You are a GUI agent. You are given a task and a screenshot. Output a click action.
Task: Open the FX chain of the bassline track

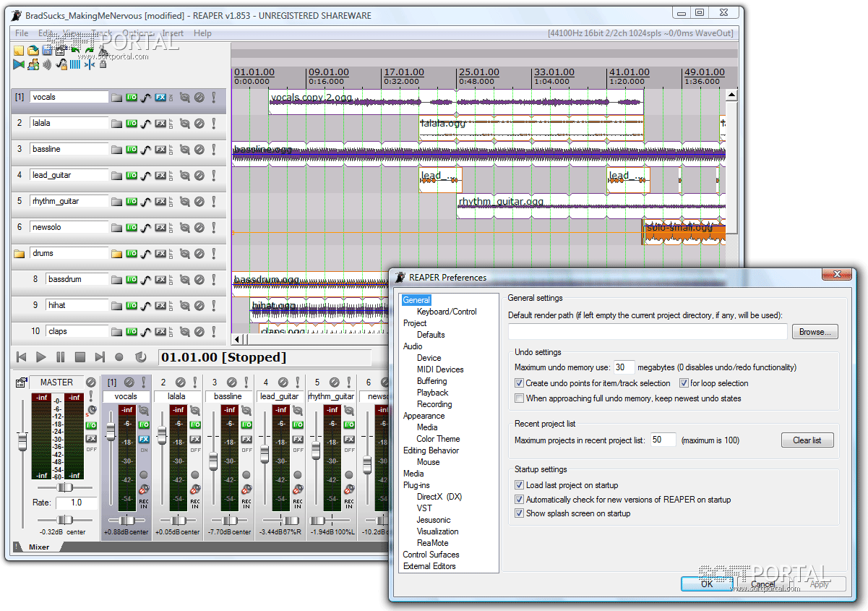click(x=160, y=150)
